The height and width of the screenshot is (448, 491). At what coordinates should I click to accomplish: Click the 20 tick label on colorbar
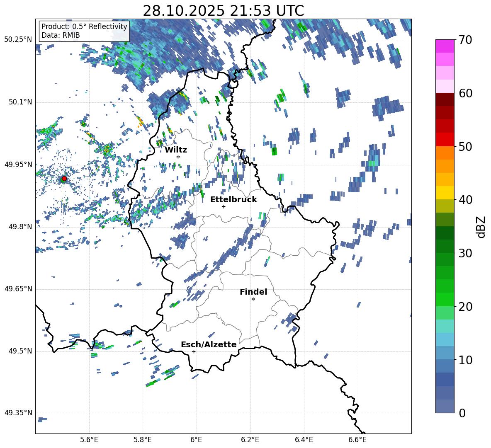(x=465, y=307)
